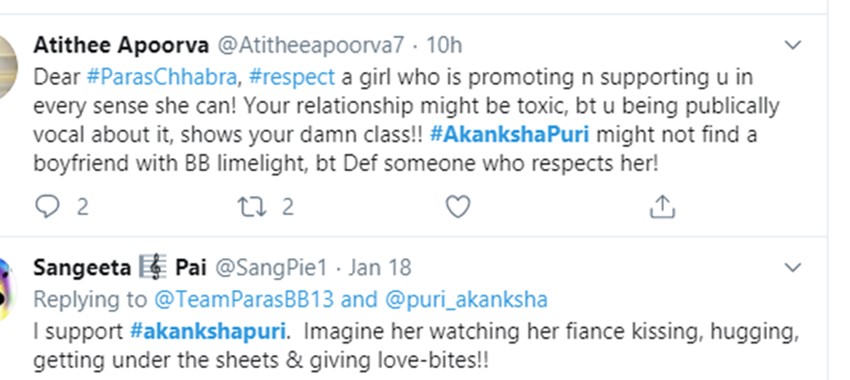Viewport: 850px width, 380px height.
Task: Reply to Atithee Apoorva's tweet
Action: coord(47,207)
